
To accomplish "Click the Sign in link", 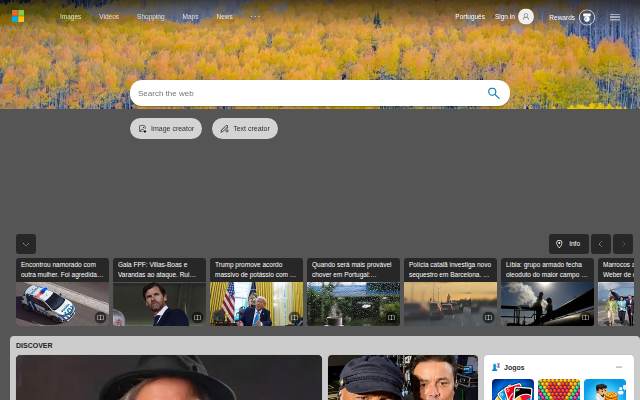I will click(504, 17).
